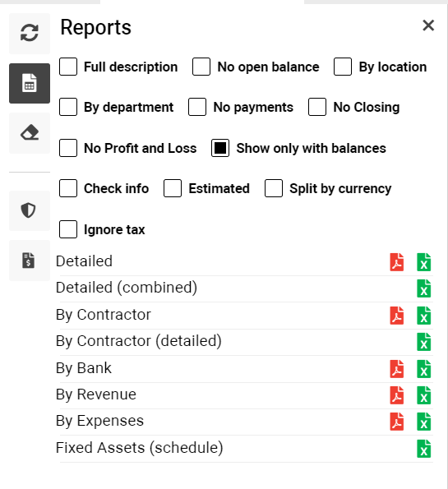
Task: Uncheck Show only with balances
Action: [220, 148]
